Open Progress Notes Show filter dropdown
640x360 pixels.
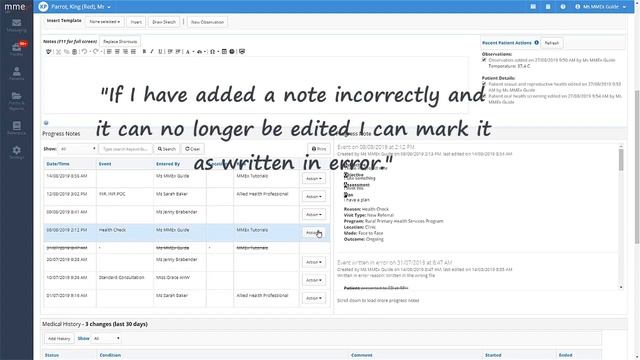tap(78, 149)
